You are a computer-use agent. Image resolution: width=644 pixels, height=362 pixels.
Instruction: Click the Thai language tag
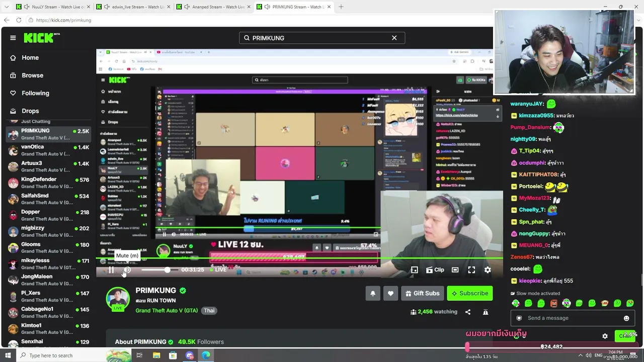[x=209, y=311]
